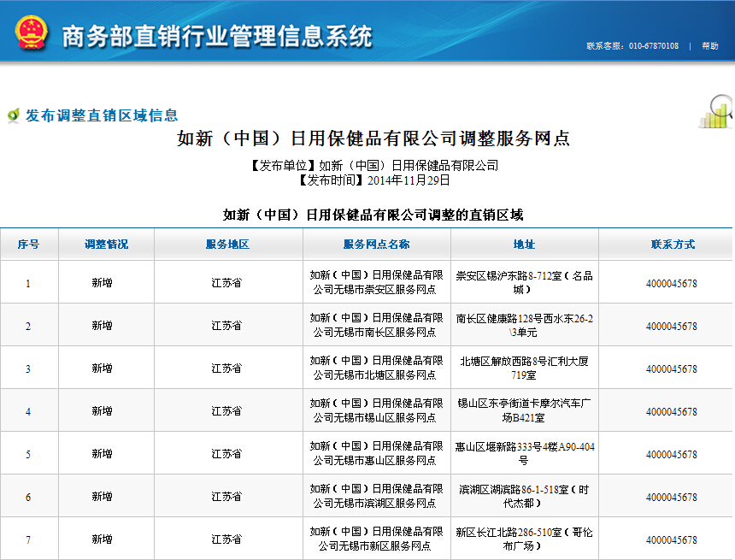Click the 商务部直销行业管理信息系统 site title
The width and height of the screenshot is (735, 560).
[217, 36]
